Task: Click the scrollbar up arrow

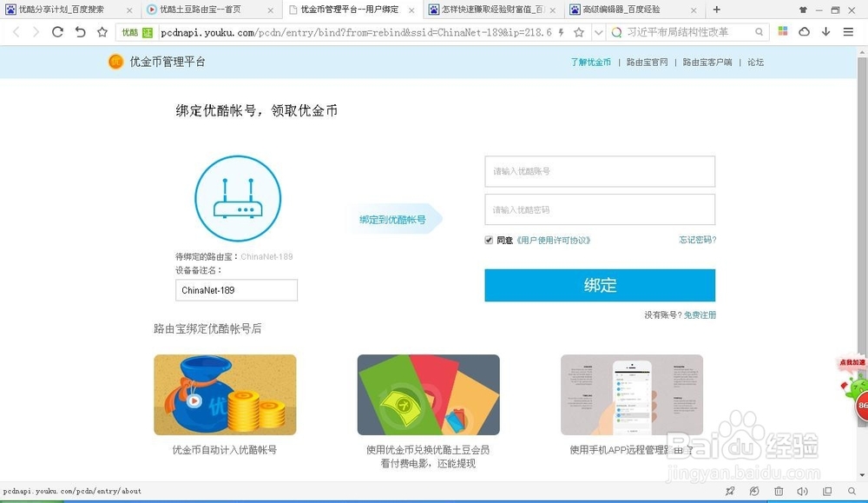Action: [x=863, y=52]
